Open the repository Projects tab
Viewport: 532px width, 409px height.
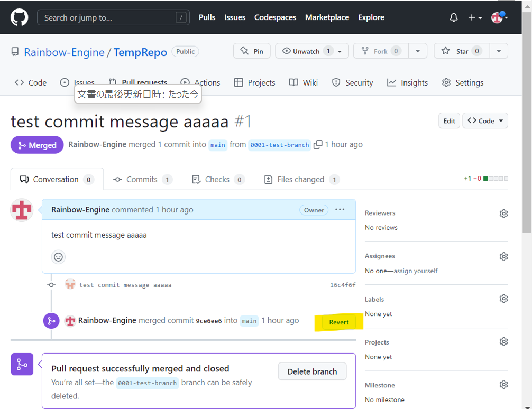coord(254,83)
